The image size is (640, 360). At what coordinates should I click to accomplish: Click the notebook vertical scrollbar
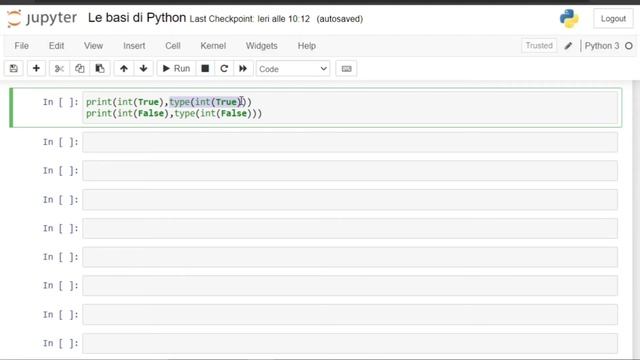pos(636,220)
